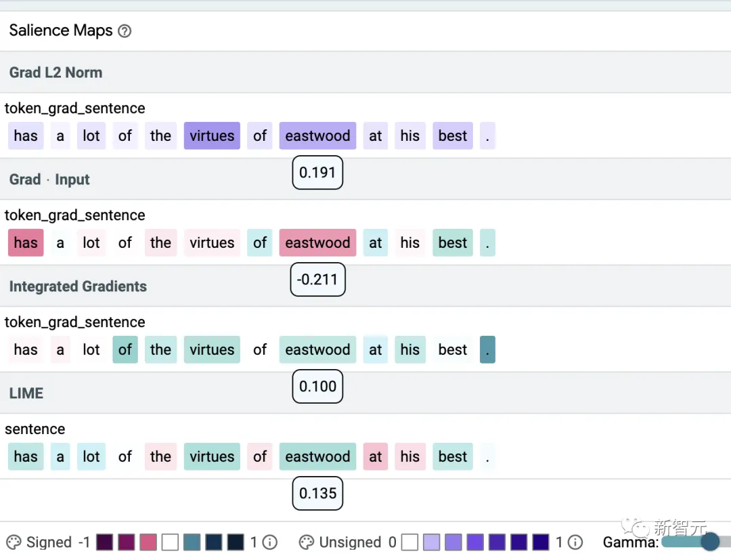Click 'virtues' token under Grad L2 Norm
Viewport: 731px width, 560px height.
point(212,136)
